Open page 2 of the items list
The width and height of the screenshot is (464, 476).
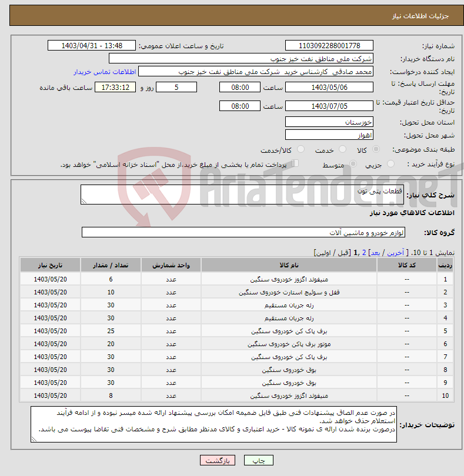tap(363, 253)
